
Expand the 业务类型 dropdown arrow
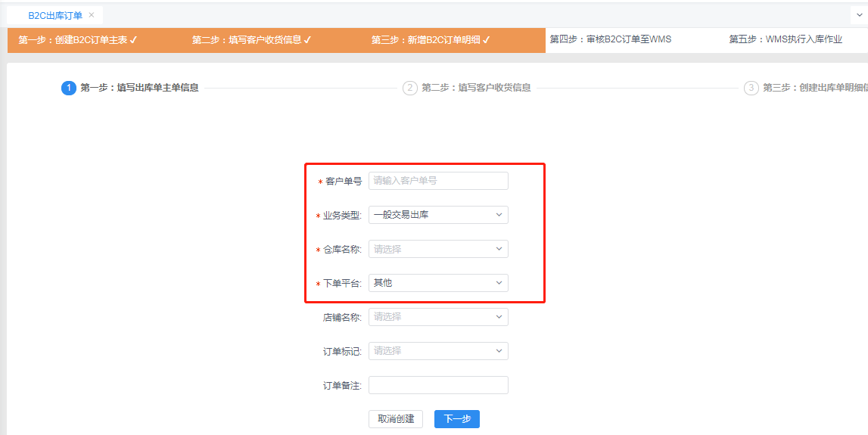(x=499, y=215)
